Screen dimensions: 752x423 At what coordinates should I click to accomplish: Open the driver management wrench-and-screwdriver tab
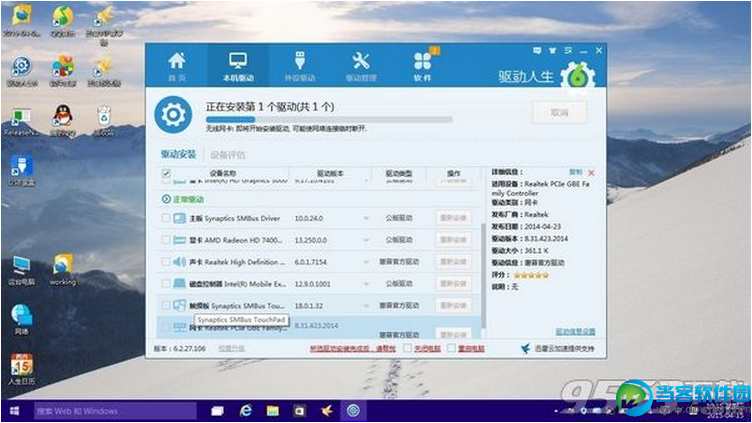point(361,66)
